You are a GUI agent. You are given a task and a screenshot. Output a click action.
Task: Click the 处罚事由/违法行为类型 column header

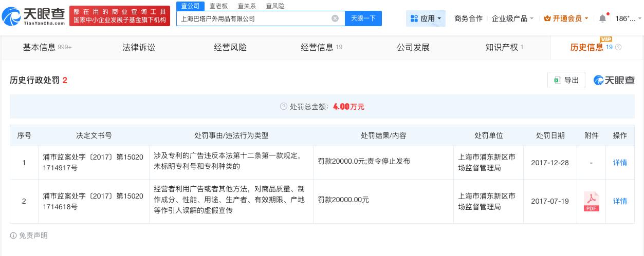click(x=231, y=135)
